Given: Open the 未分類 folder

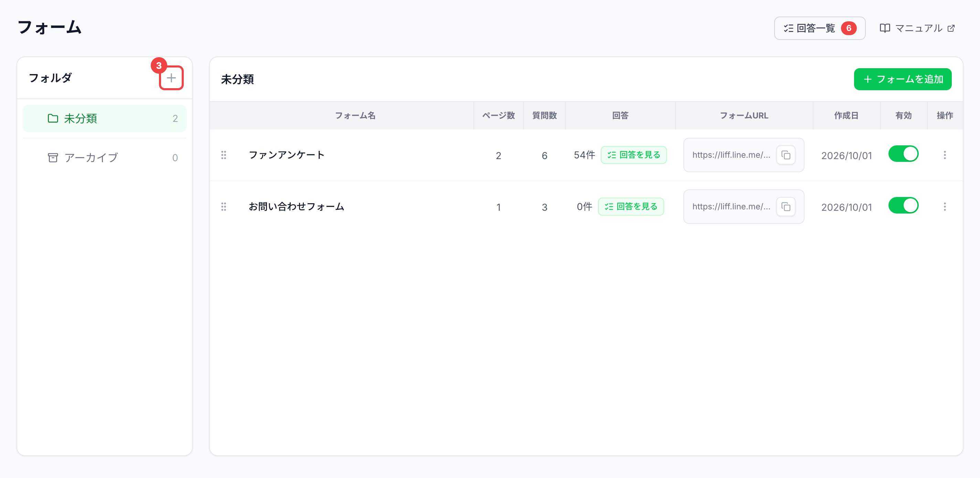Looking at the screenshot, I should pyautogui.click(x=105, y=118).
